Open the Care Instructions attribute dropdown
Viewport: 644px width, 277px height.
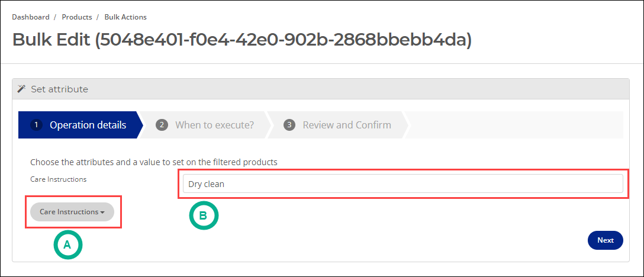72,212
